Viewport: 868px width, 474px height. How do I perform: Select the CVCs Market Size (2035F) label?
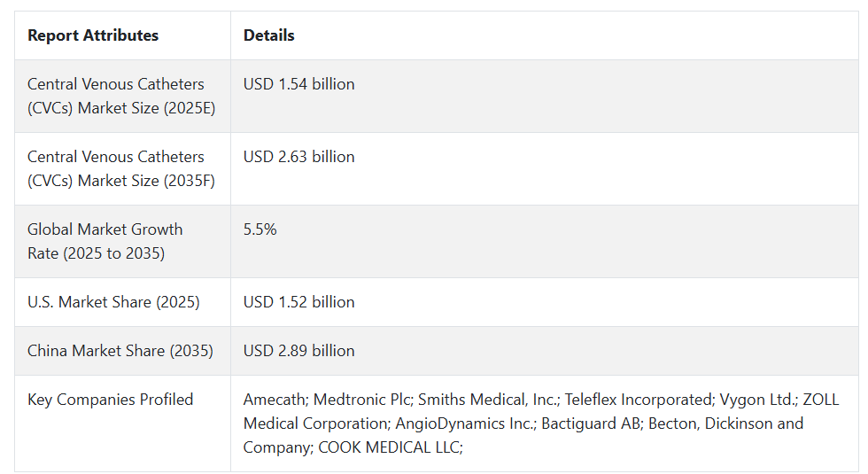coord(121,168)
